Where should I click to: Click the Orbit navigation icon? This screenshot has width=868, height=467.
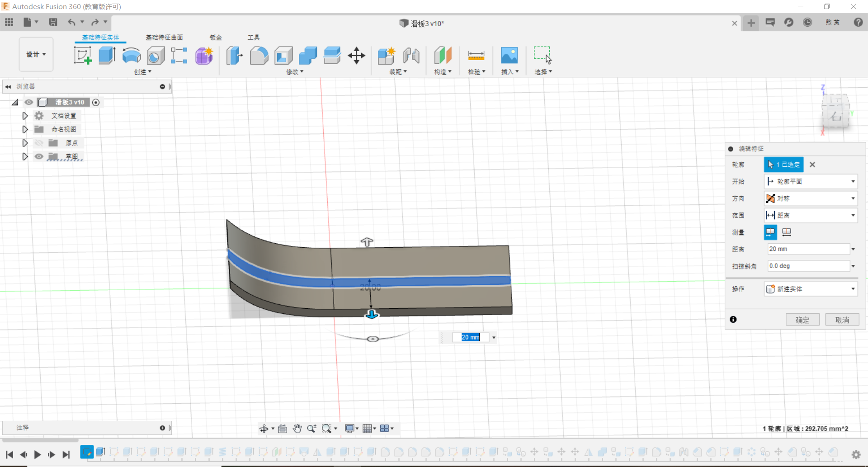tap(264, 429)
